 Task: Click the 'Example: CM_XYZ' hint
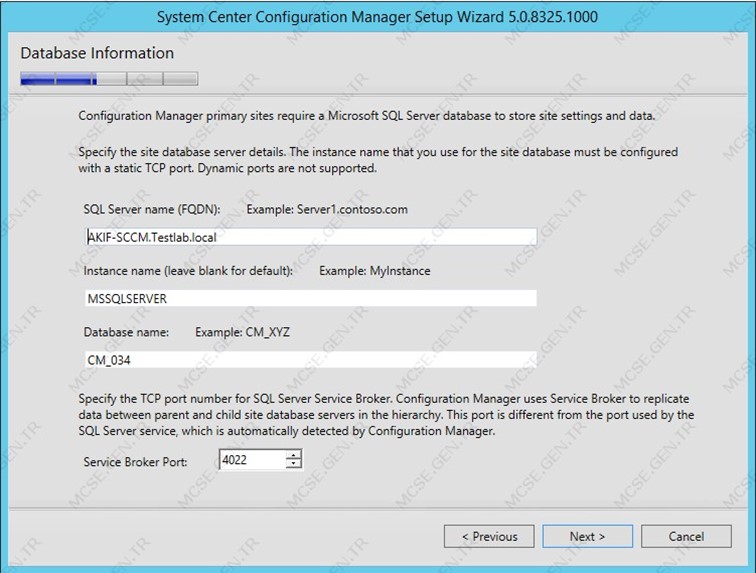pyautogui.click(x=243, y=332)
